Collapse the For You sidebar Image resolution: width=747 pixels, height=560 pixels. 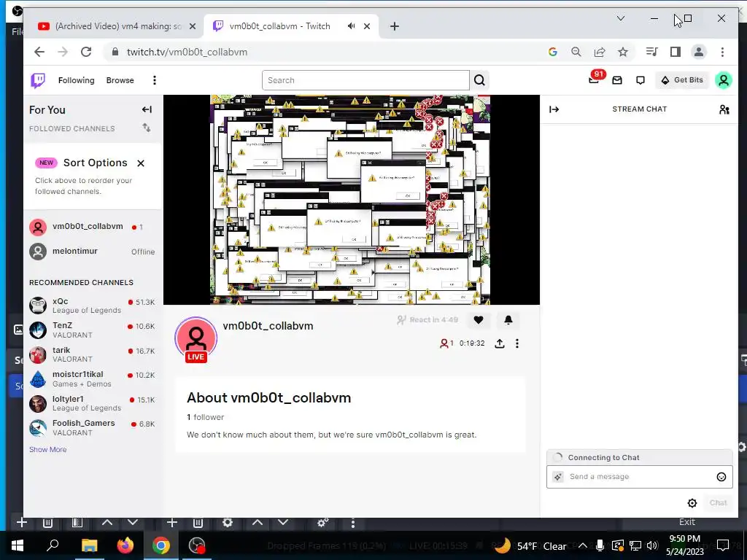tap(147, 109)
